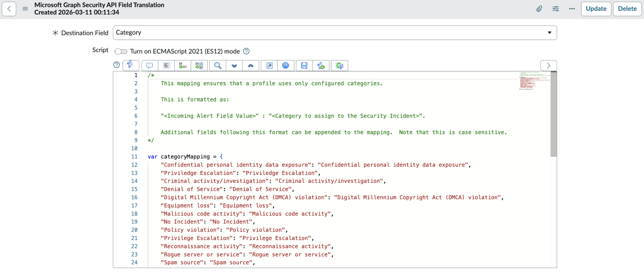This screenshot has width=644, height=274.
Task: Click 'Spam source' mapping line
Action: click(x=208, y=263)
